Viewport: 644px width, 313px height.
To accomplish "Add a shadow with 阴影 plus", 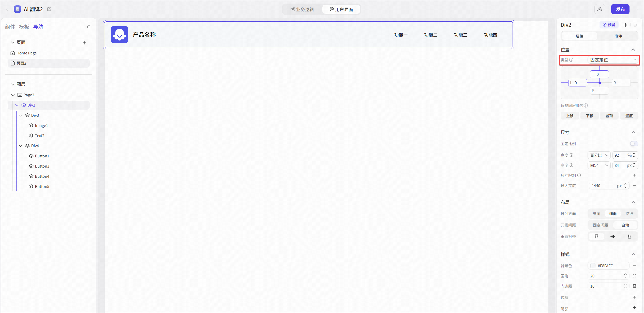I will click(634, 308).
